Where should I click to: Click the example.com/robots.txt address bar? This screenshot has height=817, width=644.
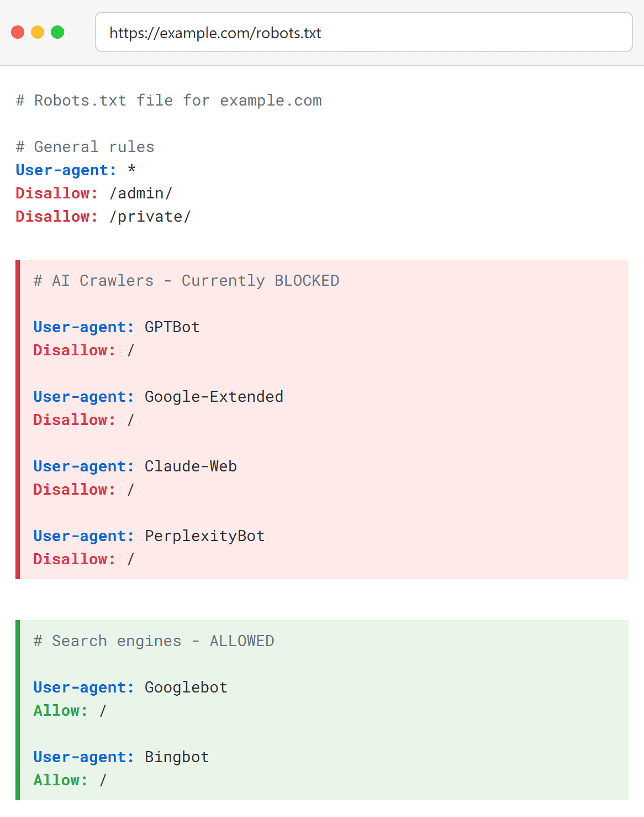pos(363,32)
